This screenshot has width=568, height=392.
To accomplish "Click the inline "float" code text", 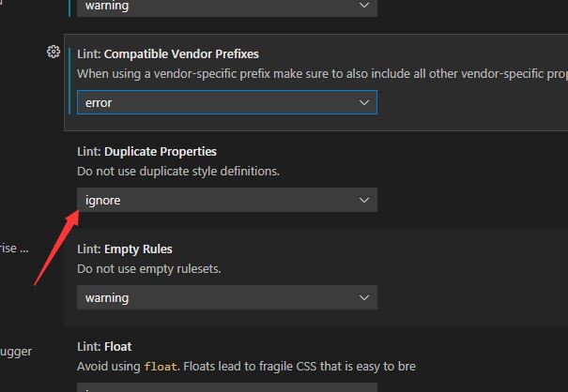I will tap(160, 367).
